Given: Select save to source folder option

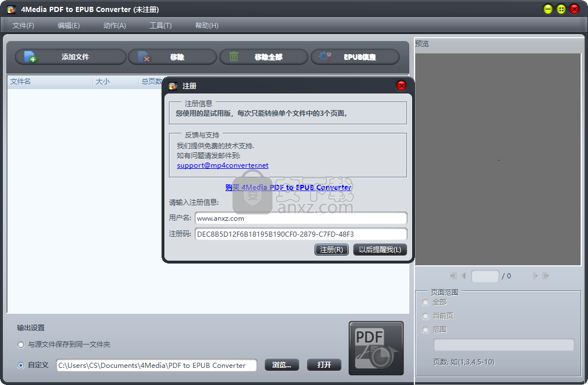Looking at the screenshot, I should tap(21, 345).
